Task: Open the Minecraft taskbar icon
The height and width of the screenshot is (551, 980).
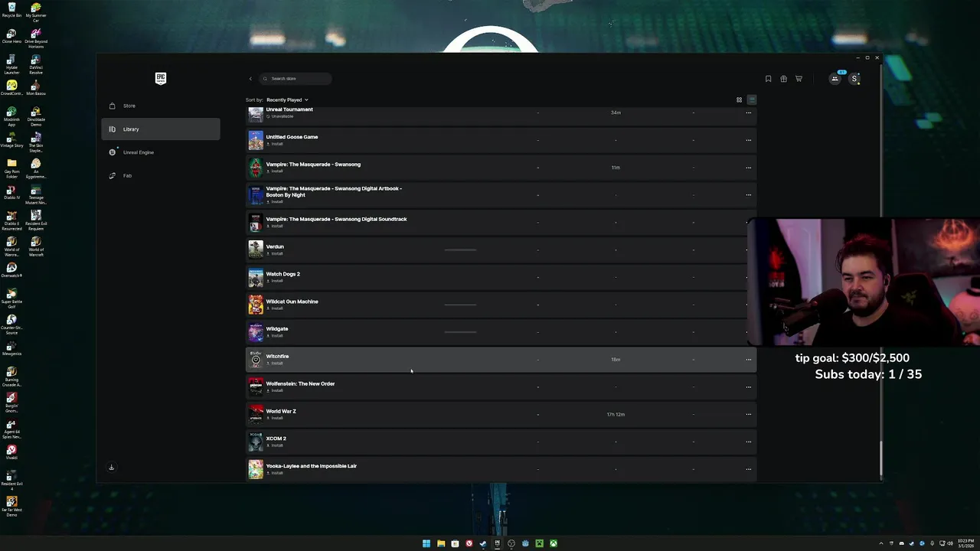Action: pos(539,543)
